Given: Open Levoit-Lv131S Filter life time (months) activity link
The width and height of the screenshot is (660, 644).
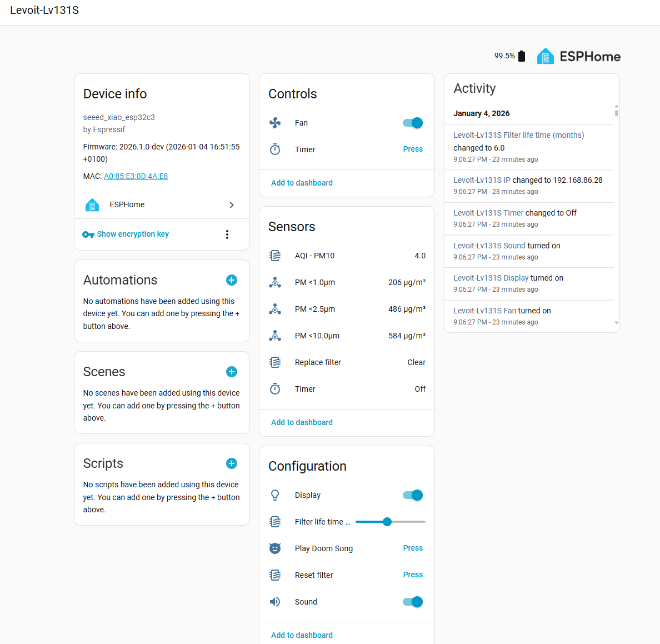Looking at the screenshot, I should point(518,135).
